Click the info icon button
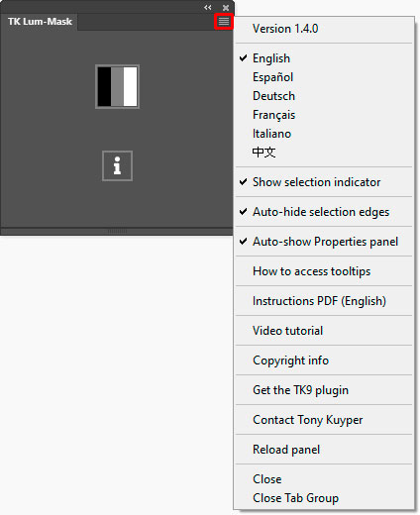420x515 pixels. [x=117, y=165]
